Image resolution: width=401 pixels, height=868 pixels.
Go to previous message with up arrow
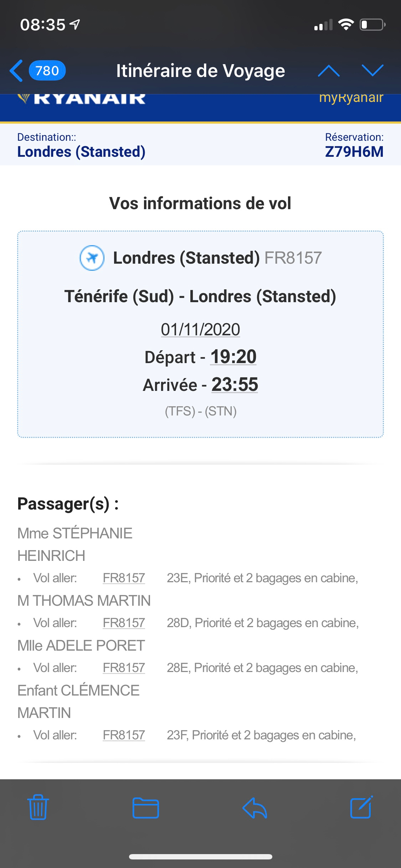(328, 71)
